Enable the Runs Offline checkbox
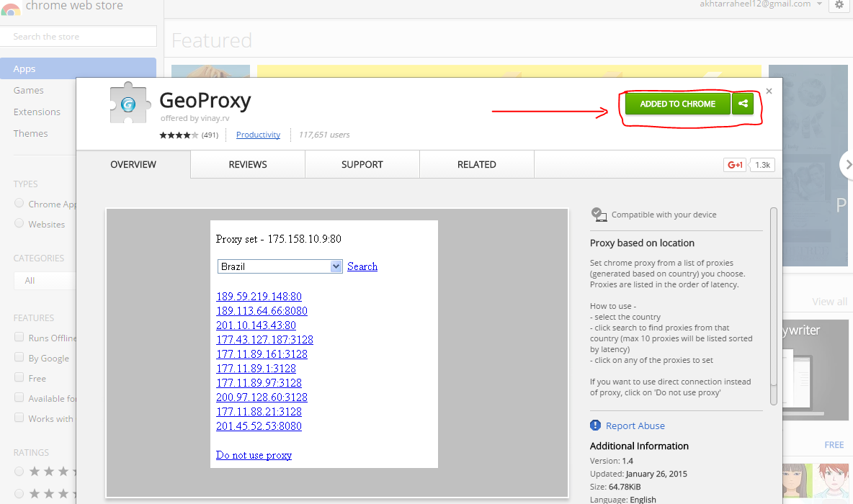 [19, 337]
